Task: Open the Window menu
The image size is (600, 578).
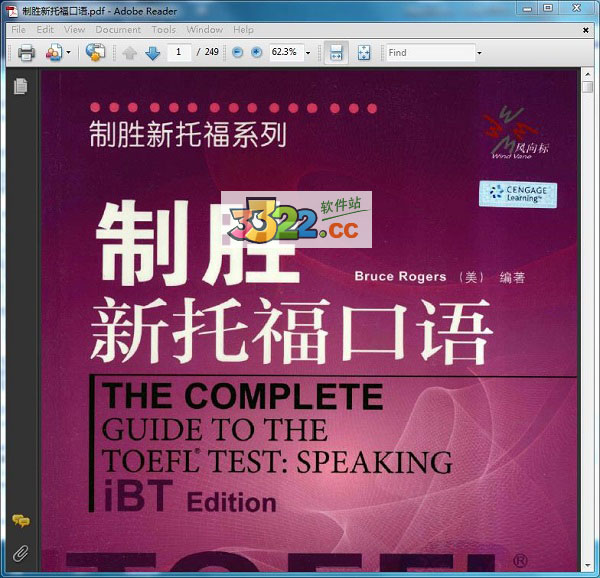Action: click(x=205, y=29)
